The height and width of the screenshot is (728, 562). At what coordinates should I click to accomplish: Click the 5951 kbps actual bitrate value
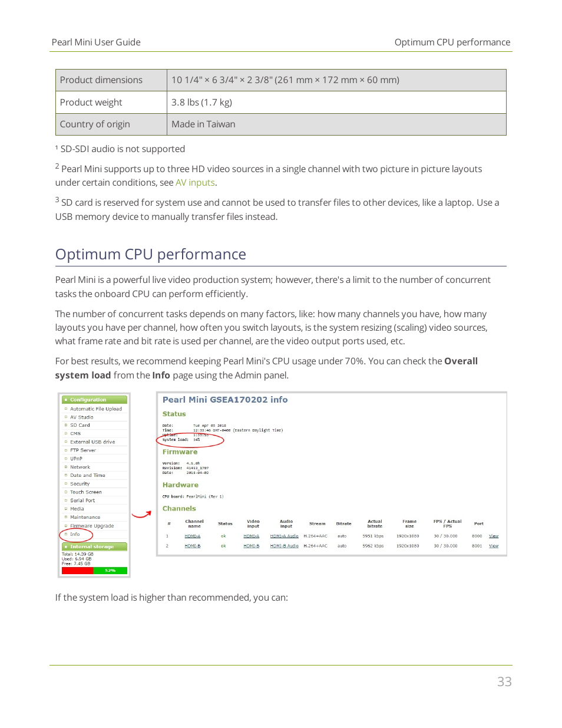pyautogui.click(x=373, y=536)
